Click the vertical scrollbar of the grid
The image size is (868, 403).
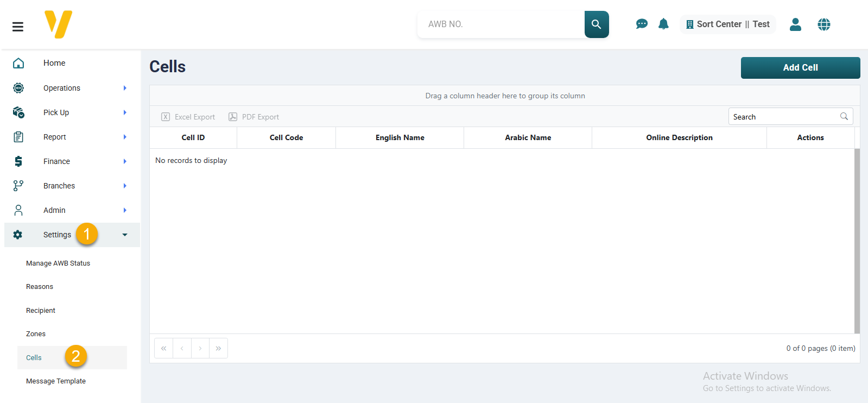pos(857,241)
